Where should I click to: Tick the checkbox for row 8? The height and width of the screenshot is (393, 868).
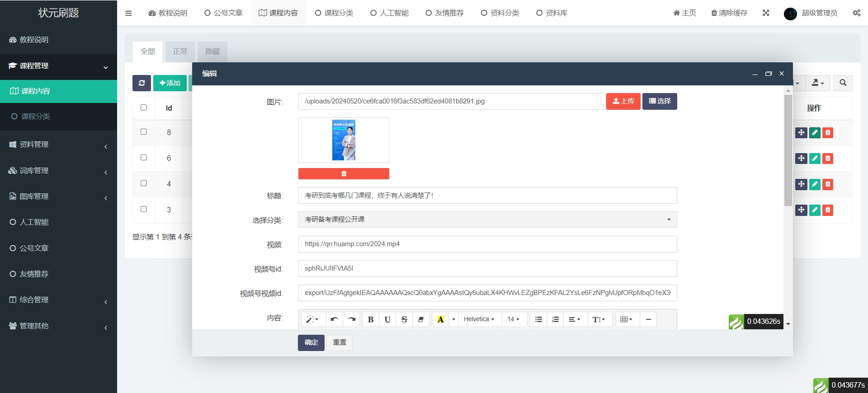[144, 132]
